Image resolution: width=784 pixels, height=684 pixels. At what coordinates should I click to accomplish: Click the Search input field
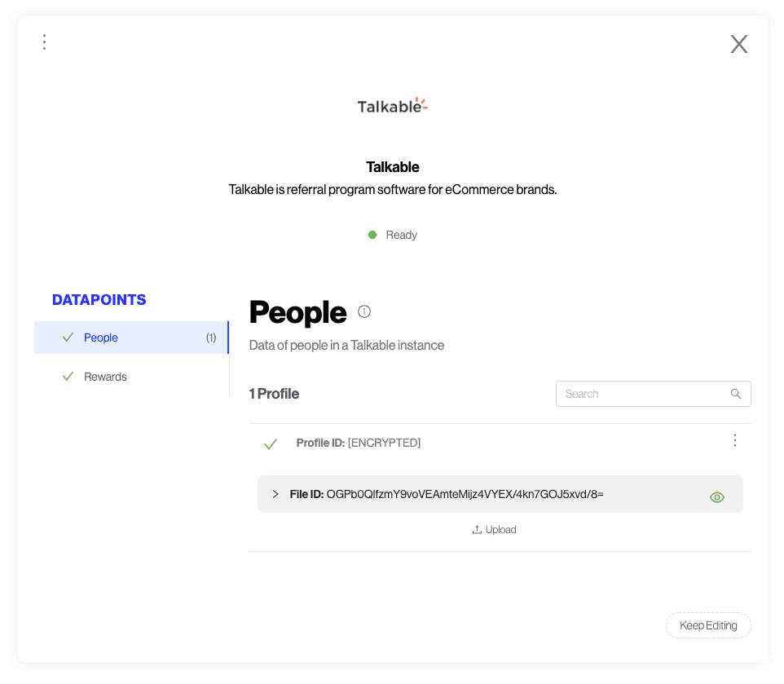point(653,394)
